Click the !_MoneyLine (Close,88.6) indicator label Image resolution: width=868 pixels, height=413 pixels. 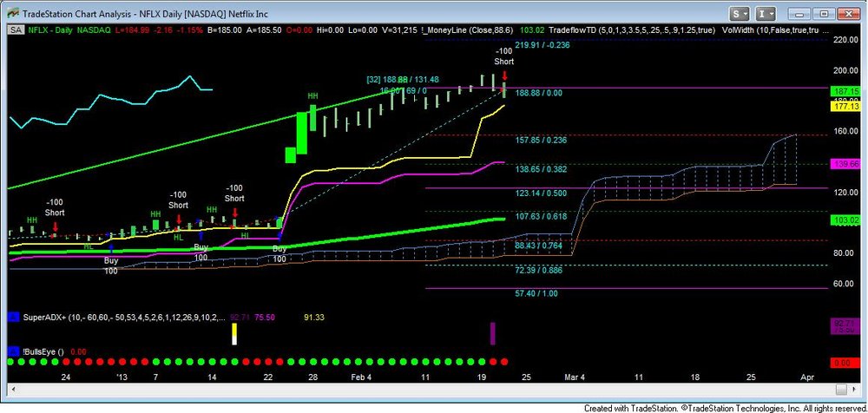tap(465, 30)
